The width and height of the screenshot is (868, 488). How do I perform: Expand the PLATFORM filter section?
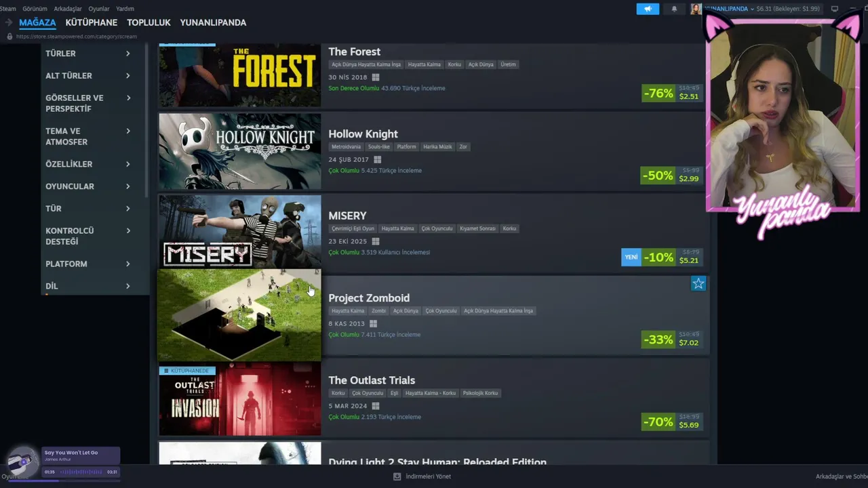click(87, 264)
